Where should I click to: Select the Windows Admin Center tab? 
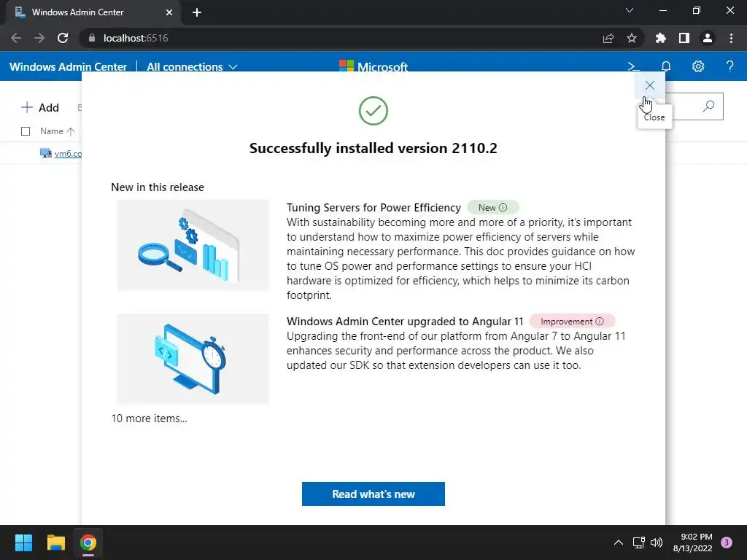[93, 12]
